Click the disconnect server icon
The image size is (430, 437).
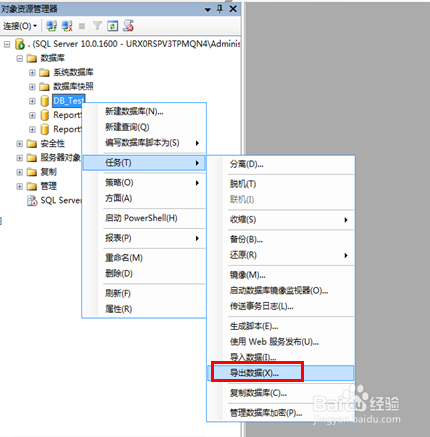coord(67,26)
